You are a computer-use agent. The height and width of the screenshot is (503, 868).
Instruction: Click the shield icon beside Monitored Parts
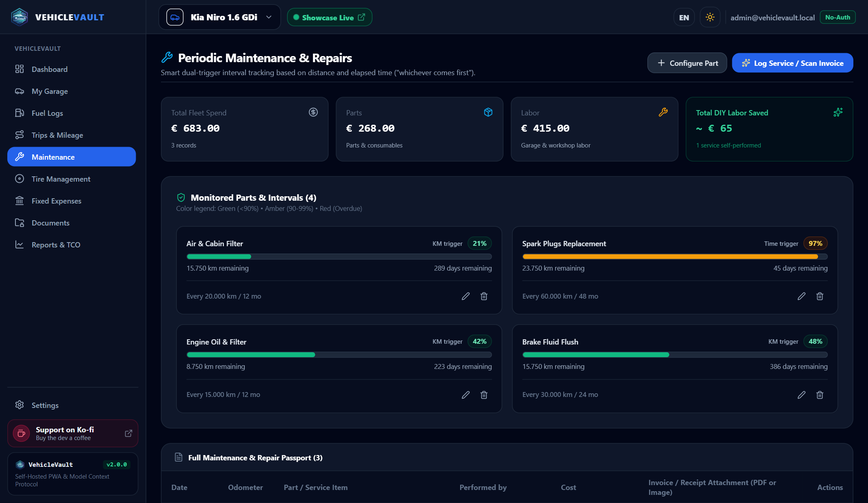[x=181, y=197]
